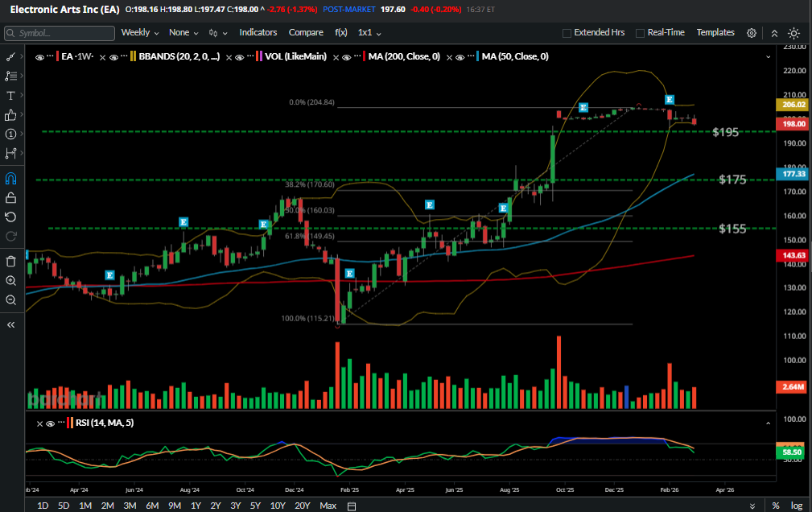
Task: Click the MA 50 blue color swatch
Action: (x=477, y=56)
